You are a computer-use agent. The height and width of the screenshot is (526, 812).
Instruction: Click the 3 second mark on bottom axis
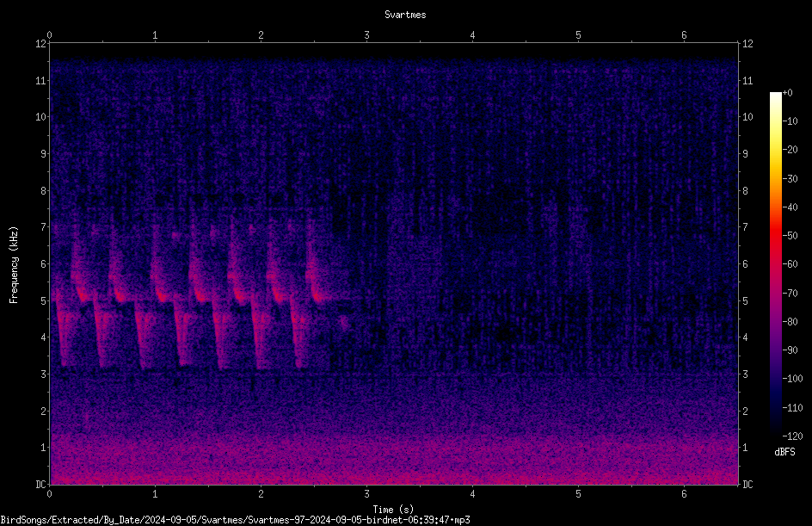pyautogui.click(x=366, y=494)
